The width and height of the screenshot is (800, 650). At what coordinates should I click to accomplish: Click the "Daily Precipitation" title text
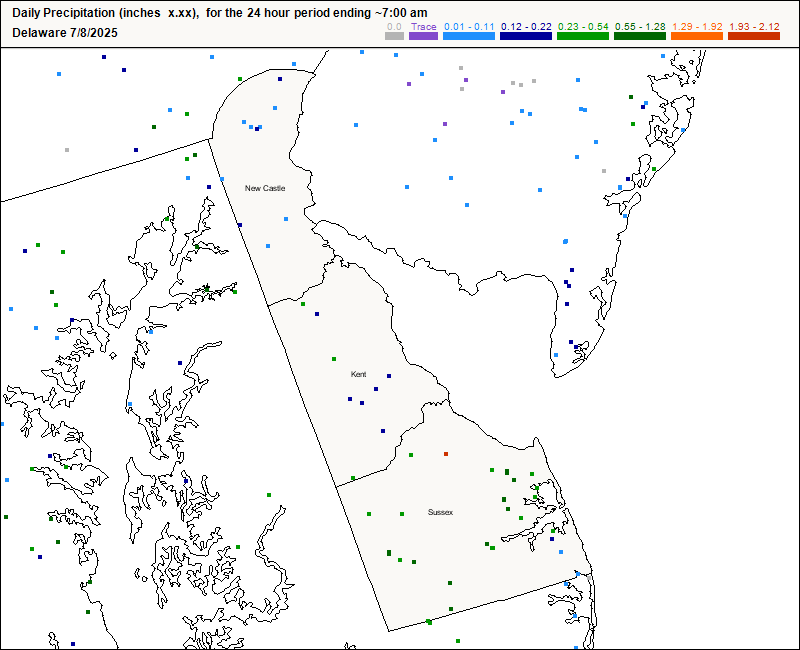point(64,13)
